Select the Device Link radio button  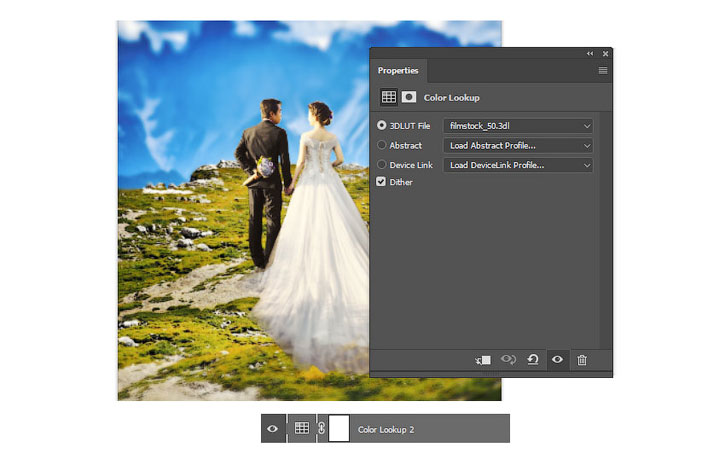click(381, 165)
